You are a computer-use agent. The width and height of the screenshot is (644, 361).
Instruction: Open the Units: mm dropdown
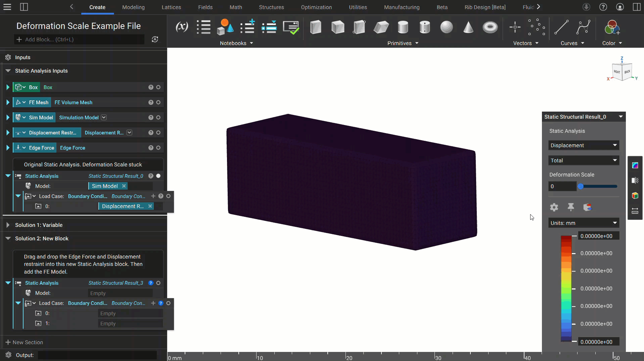click(584, 223)
